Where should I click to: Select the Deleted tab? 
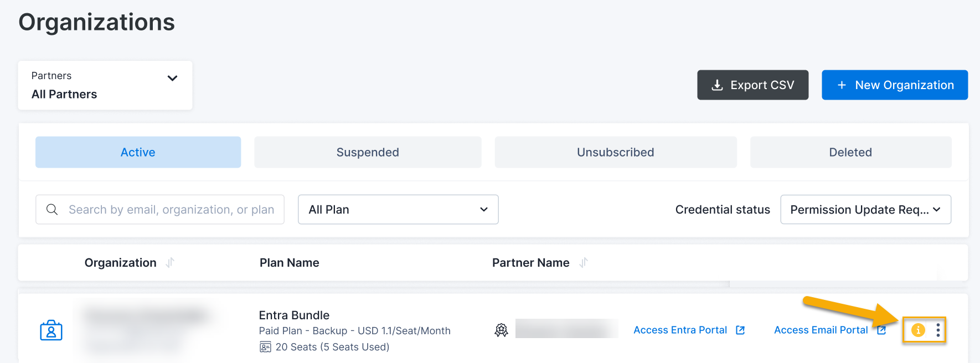point(850,152)
